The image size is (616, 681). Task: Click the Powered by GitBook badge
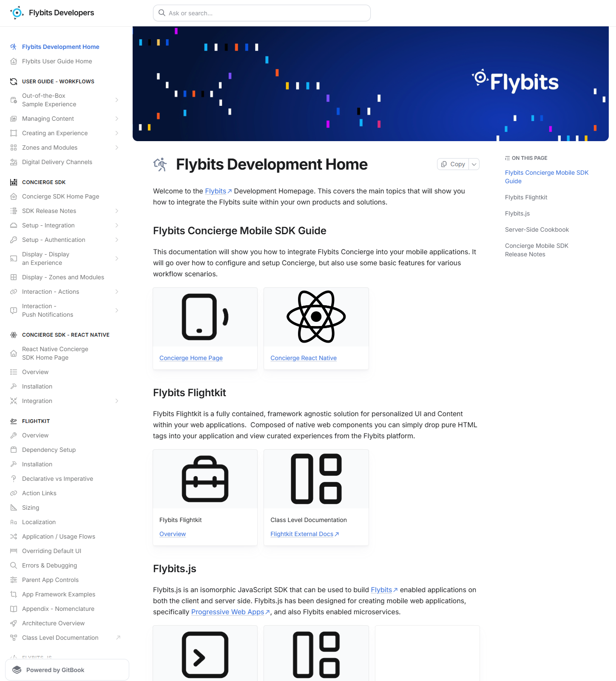pyautogui.click(x=67, y=670)
